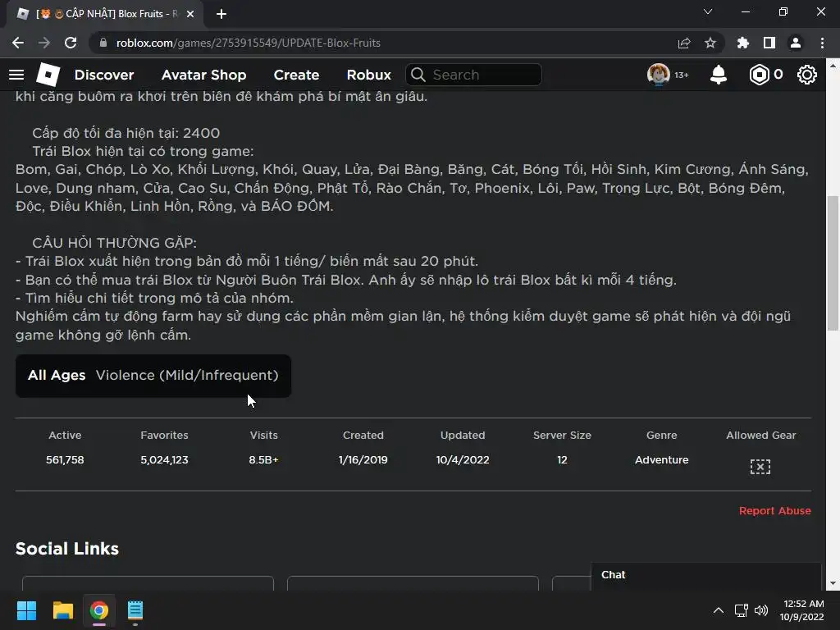Open Roblox settings gear
This screenshot has width=840, height=630.
807,75
